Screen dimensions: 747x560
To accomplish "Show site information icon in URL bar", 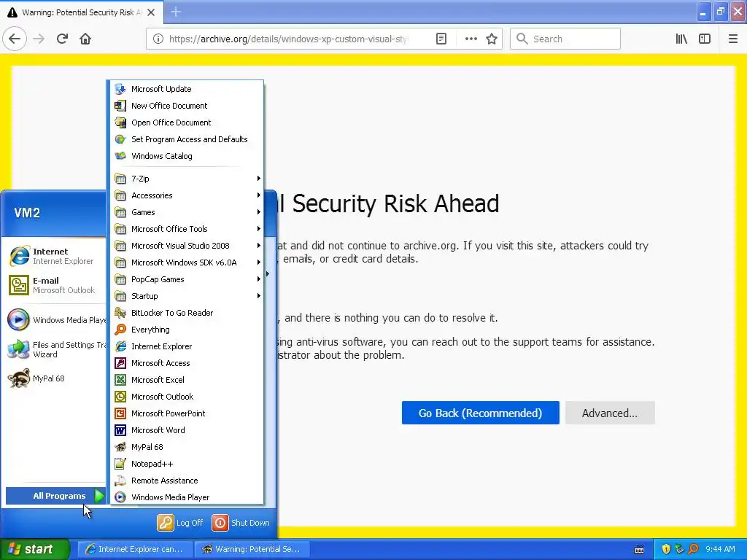I will click(x=158, y=39).
